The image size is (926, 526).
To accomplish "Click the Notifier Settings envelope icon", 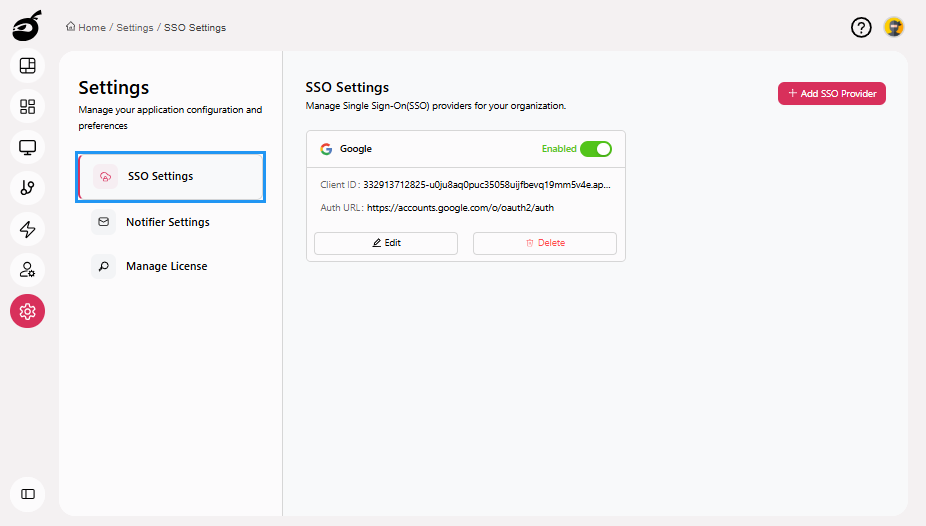I will [103, 222].
